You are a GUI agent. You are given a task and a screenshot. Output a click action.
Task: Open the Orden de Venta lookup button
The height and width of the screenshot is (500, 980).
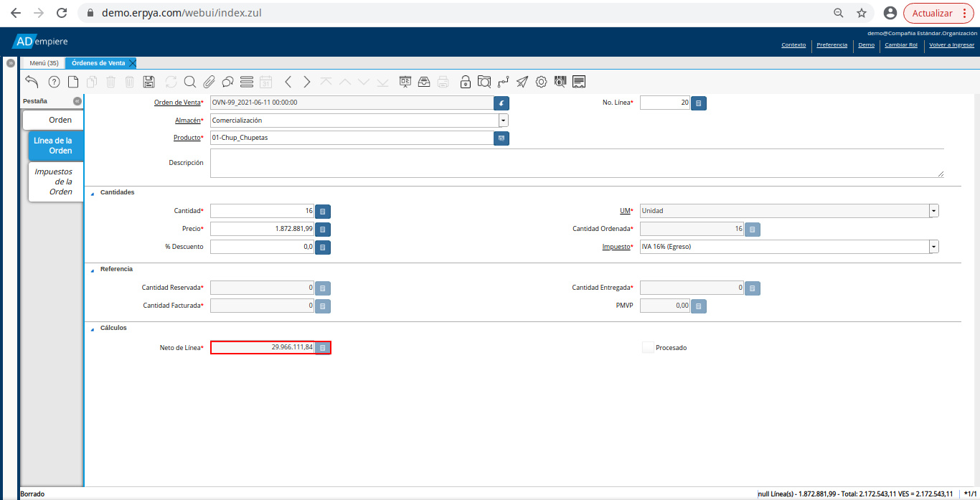501,103
